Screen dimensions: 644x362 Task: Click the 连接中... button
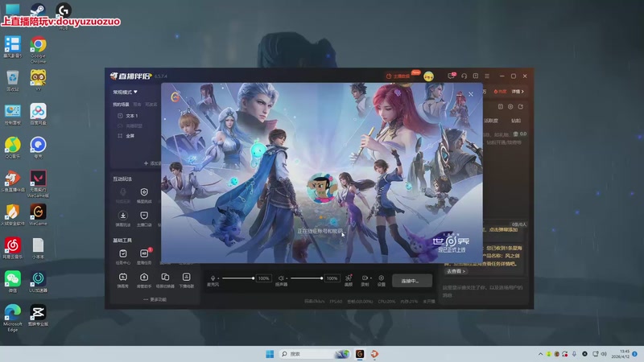[412, 281]
